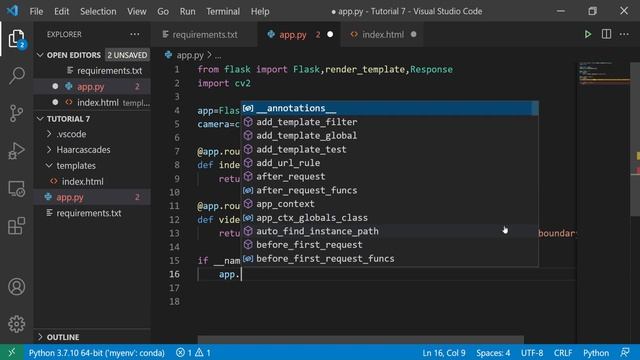
Task: Open the Run and Debug view
Action: coord(16,151)
